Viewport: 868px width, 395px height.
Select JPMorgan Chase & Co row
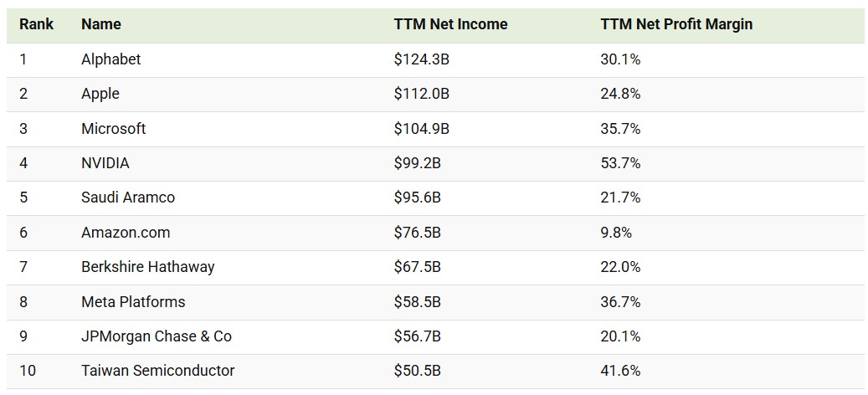tap(157, 336)
